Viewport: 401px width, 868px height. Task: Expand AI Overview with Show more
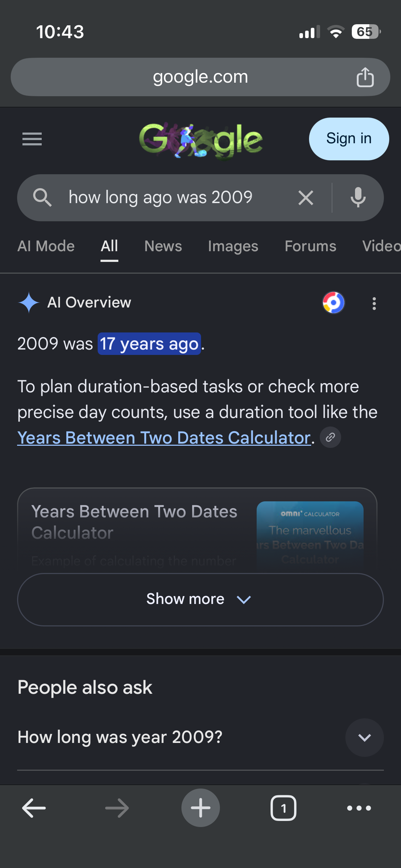(200, 599)
